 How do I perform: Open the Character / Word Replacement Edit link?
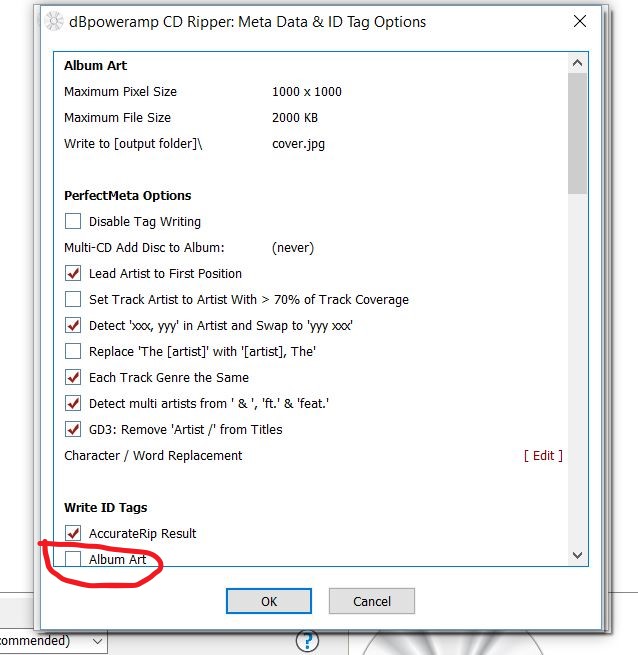[543, 456]
